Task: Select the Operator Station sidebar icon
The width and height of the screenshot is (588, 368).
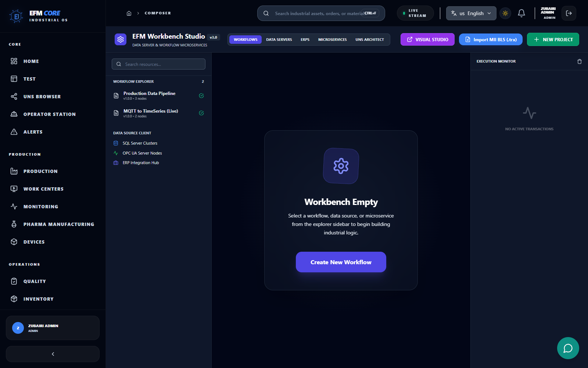Action: coord(14,114)
